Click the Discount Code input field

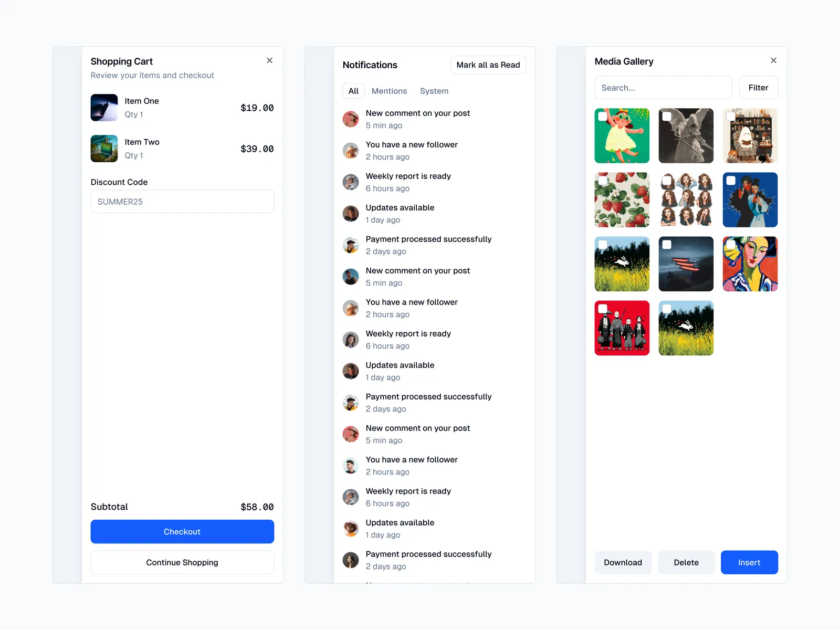click(182, 202)
